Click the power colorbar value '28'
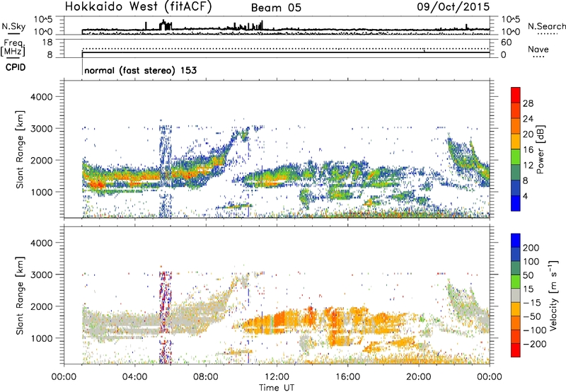This screenshot has width=566, height=392. click(528, 103)
